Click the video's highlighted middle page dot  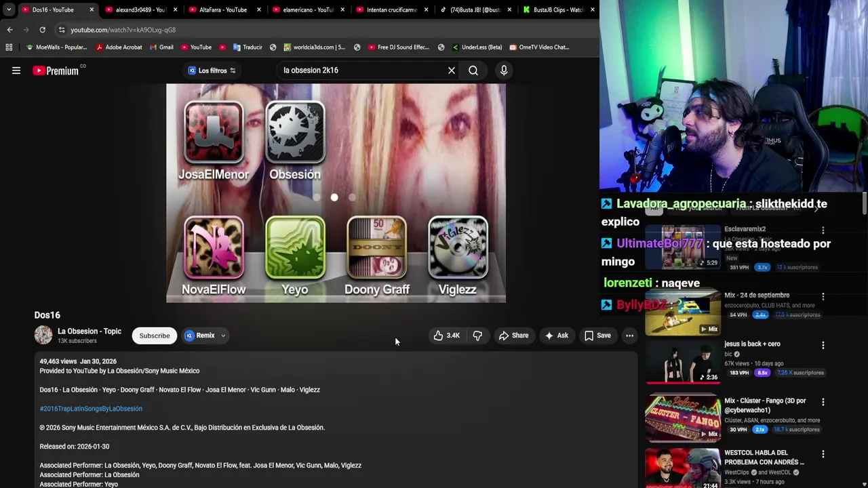(334, 197)
